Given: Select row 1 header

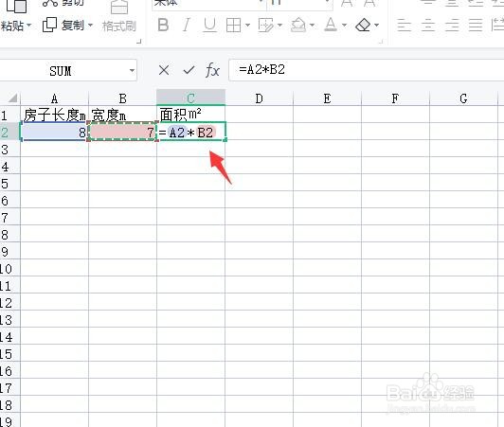Looking at the screenshot, I should (9, 115).
